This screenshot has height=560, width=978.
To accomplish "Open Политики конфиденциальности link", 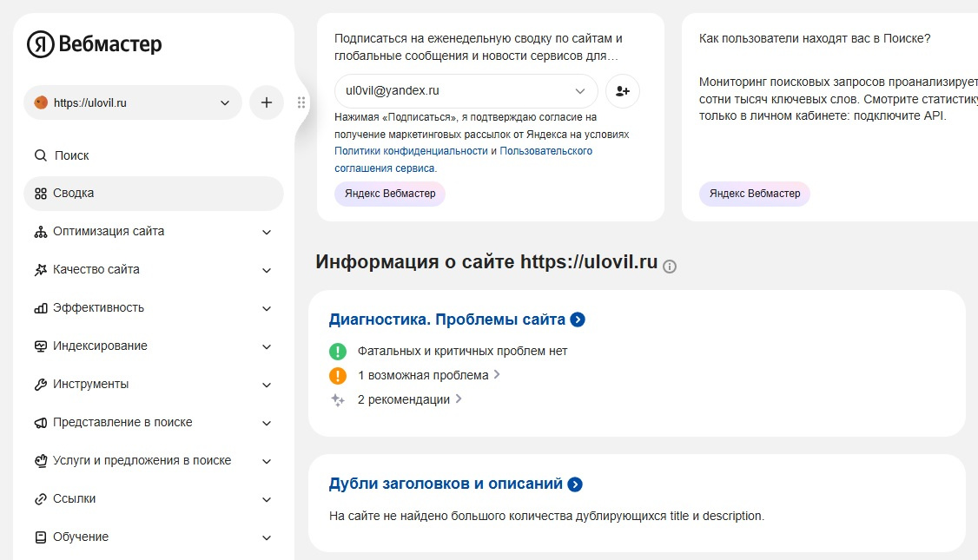I will point(411,151).
